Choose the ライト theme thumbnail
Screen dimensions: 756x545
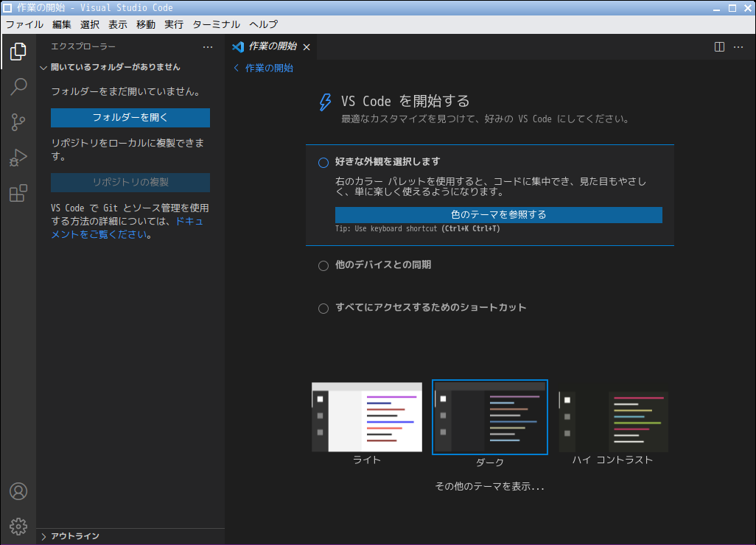click(367, 418)
